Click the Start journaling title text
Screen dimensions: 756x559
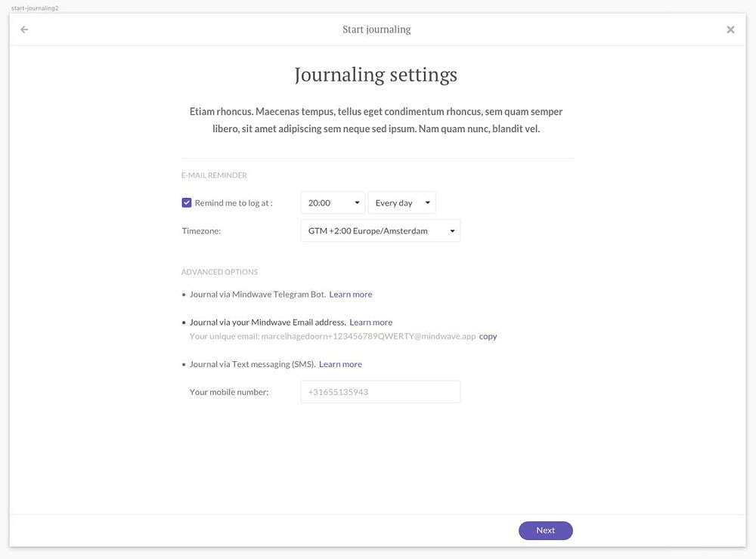point(376,29)
